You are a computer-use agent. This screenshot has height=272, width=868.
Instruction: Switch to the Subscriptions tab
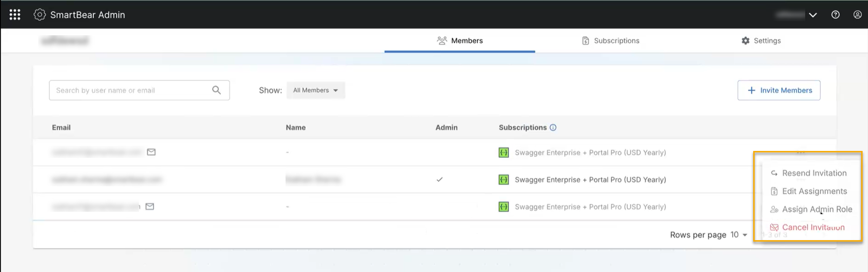610,41
